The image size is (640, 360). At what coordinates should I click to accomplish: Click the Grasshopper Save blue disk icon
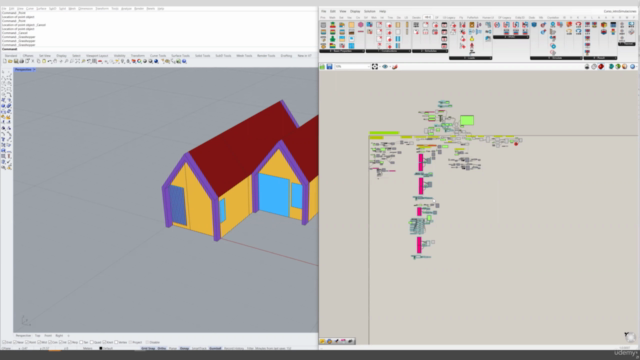click(x=329, y=67)
